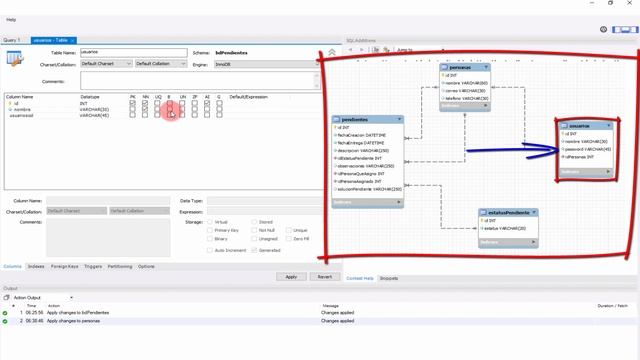Check the Auto Increment checkbox
Screen dimensions: 640x360
[210, 250]
